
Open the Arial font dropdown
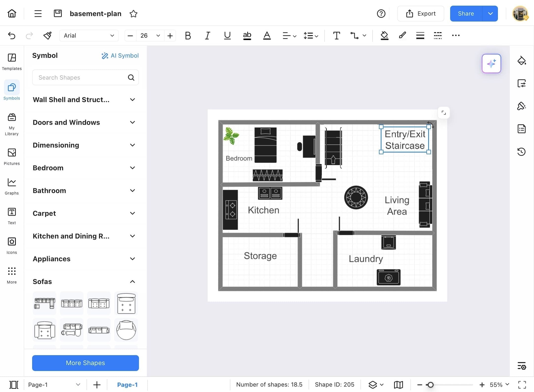[x=89, y=36]
